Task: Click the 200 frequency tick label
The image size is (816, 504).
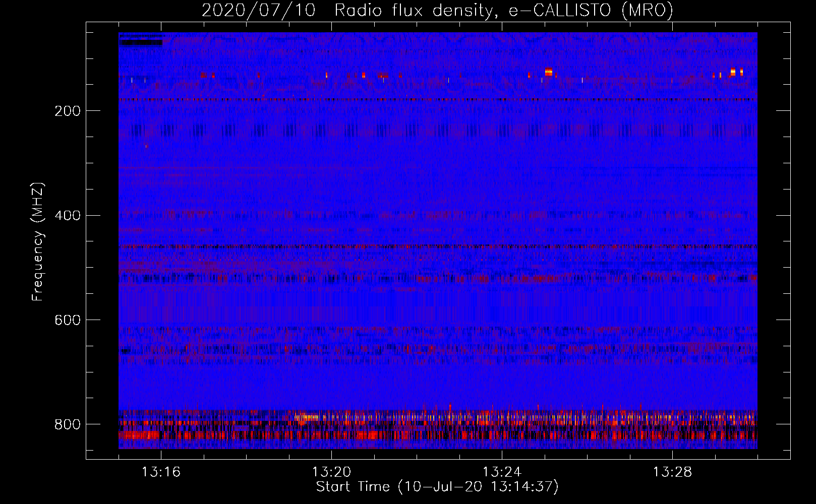Action: [68, 111]
